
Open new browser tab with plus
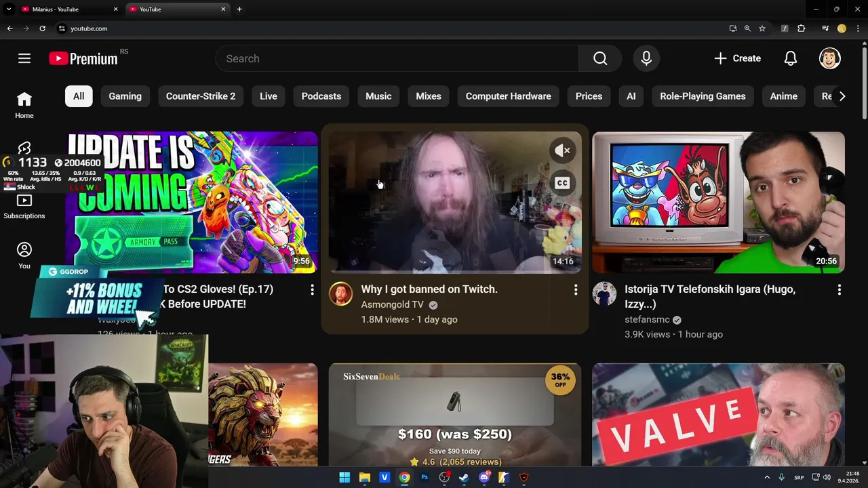pos(239,9)
